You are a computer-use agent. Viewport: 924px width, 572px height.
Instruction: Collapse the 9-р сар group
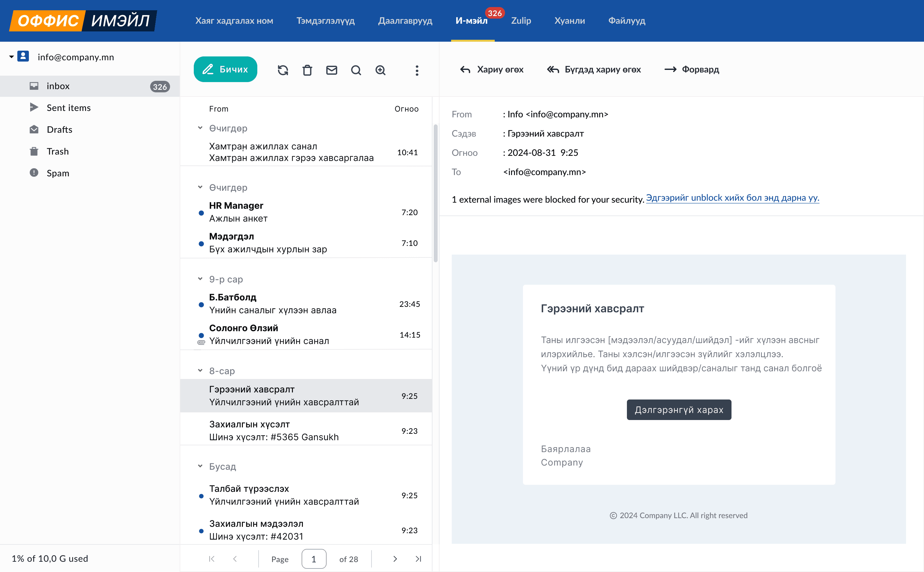(x=200, y=279)
